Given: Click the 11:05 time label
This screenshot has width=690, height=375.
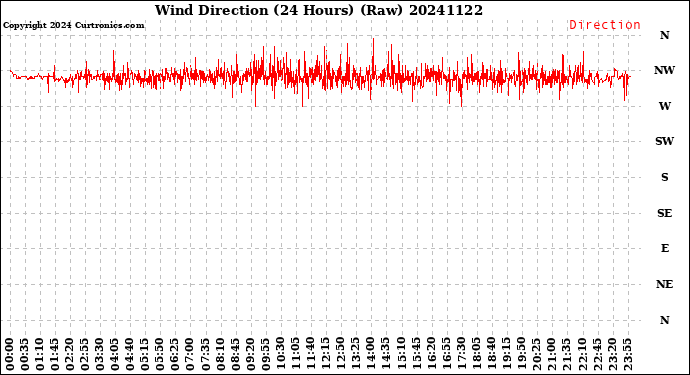Looking at the screenshot, I should pos(296,355).
